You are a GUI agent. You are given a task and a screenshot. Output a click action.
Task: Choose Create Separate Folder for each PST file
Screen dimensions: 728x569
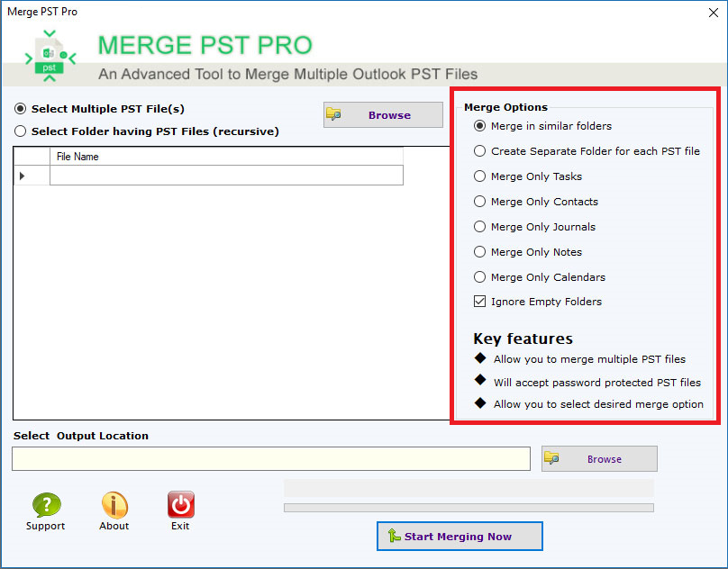[x=479, y=151]
